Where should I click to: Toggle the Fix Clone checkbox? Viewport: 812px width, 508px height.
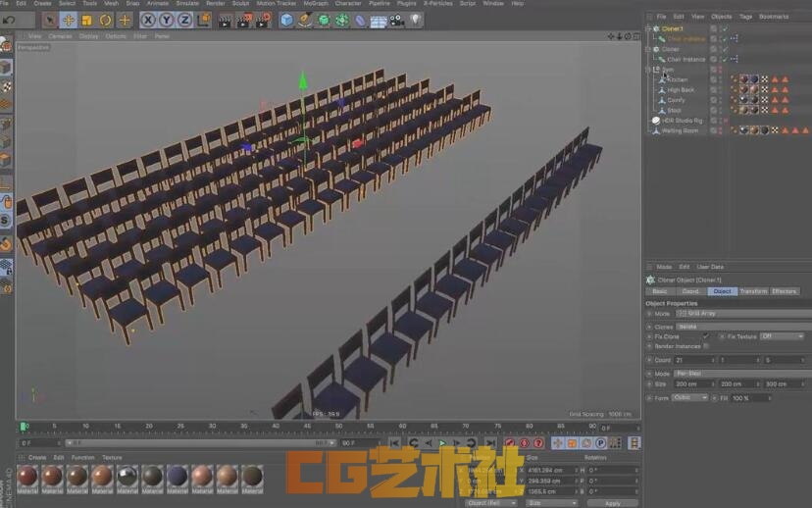(705, 336)
